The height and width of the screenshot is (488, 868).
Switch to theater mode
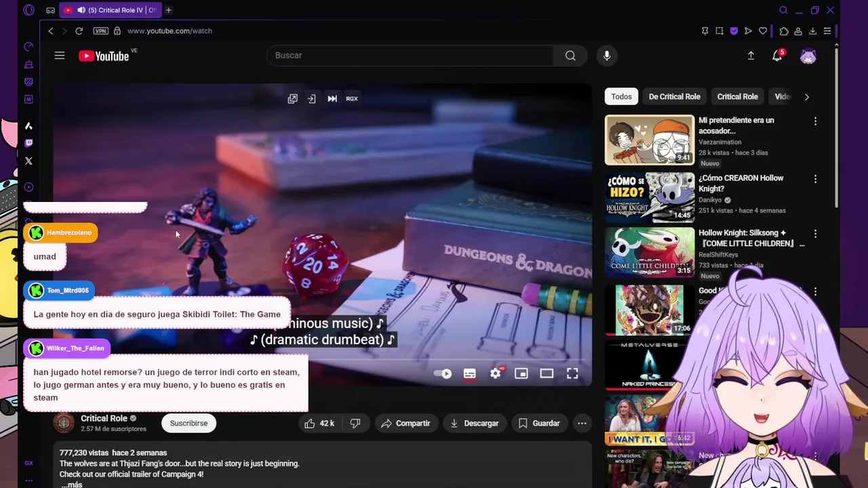point(547,373)
